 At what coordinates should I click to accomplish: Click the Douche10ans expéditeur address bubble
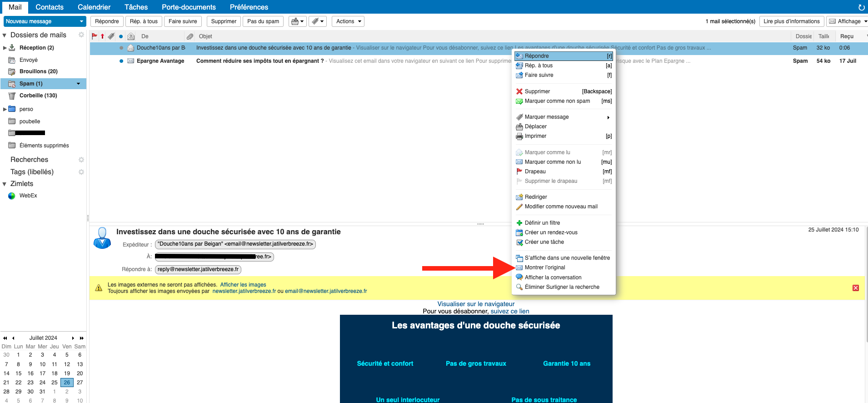(x=235, y=244)
